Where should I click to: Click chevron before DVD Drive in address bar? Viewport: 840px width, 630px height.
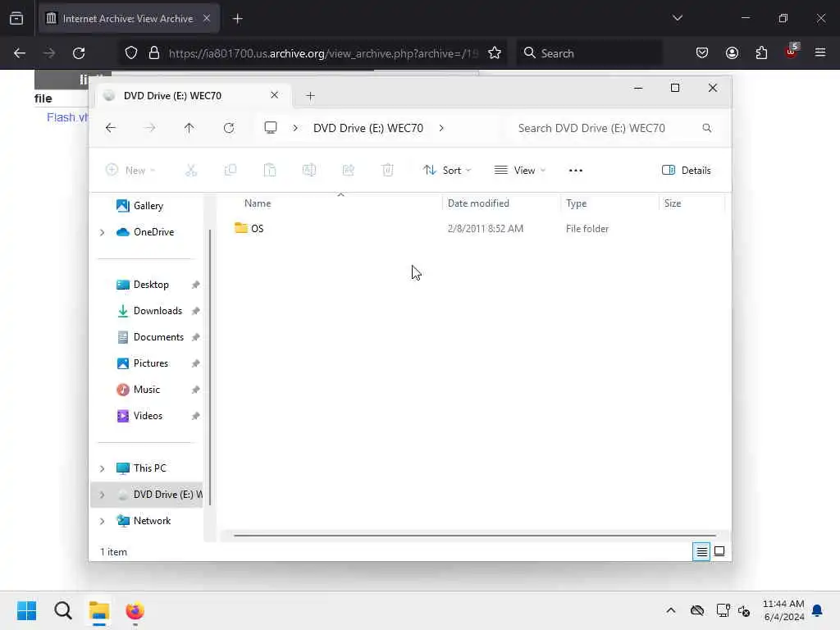[295, 128]
